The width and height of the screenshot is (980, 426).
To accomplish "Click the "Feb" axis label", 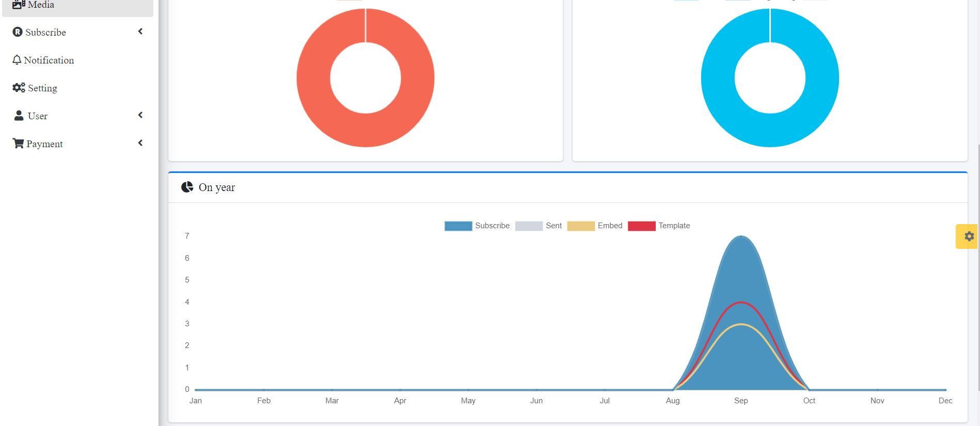I will point(264,401).
